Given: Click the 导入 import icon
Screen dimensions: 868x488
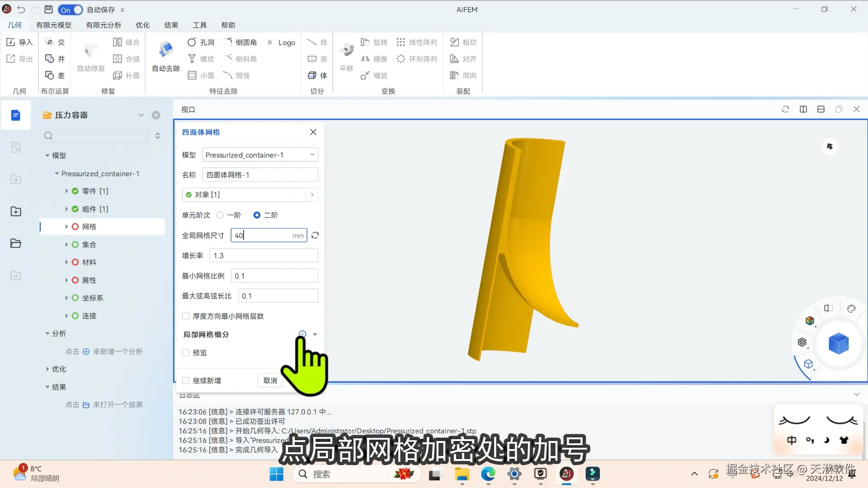Looking at the screenshot, I should click(11, 42).
